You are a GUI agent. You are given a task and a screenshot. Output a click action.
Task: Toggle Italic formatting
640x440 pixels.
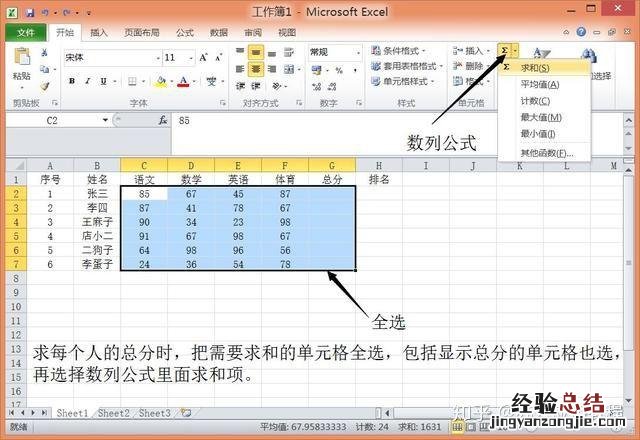(87, 81)
